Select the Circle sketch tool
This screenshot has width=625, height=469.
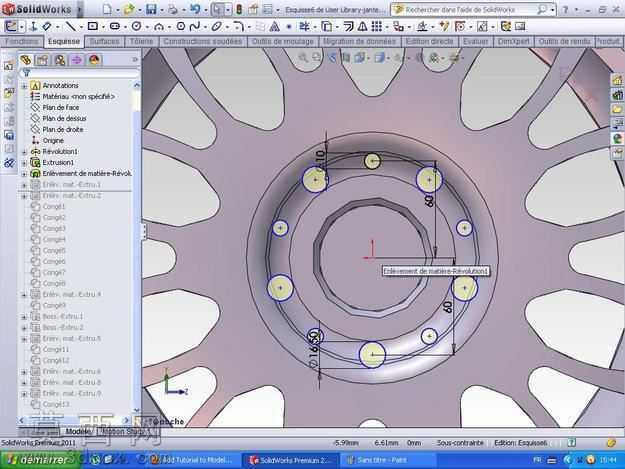(x=137, y=27)
